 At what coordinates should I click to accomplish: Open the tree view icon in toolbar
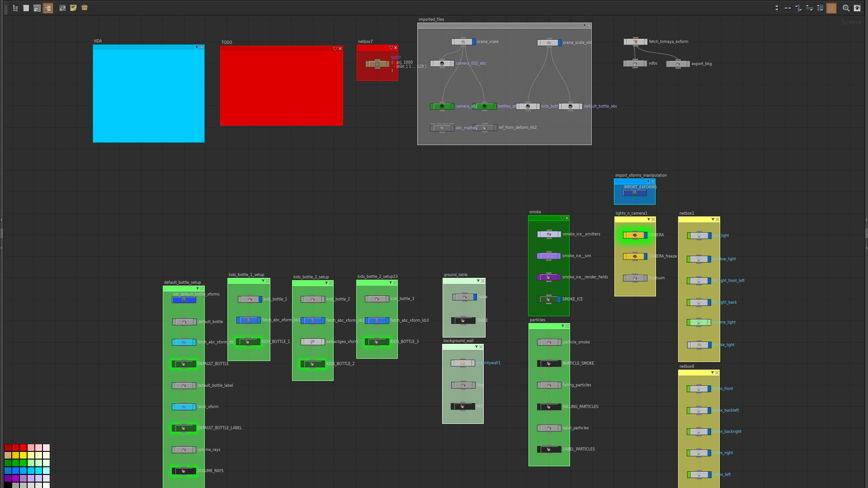tap(15, 8)
